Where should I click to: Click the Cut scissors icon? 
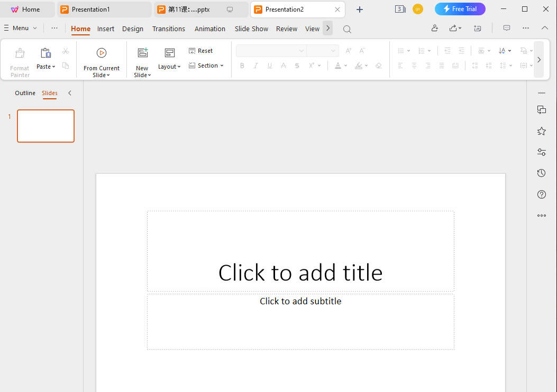(66, 51)
